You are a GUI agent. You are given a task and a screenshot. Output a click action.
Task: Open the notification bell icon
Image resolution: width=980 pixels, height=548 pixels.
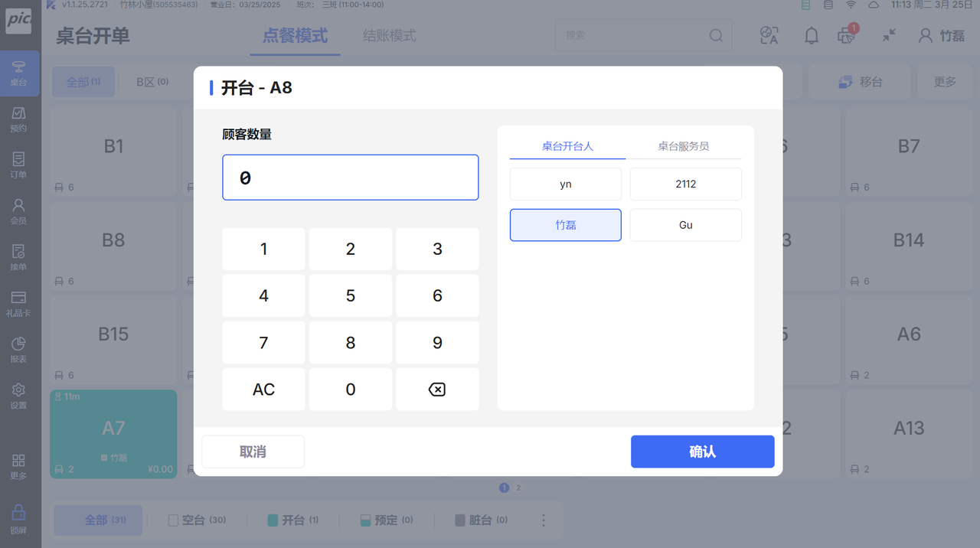click(811, 35)
